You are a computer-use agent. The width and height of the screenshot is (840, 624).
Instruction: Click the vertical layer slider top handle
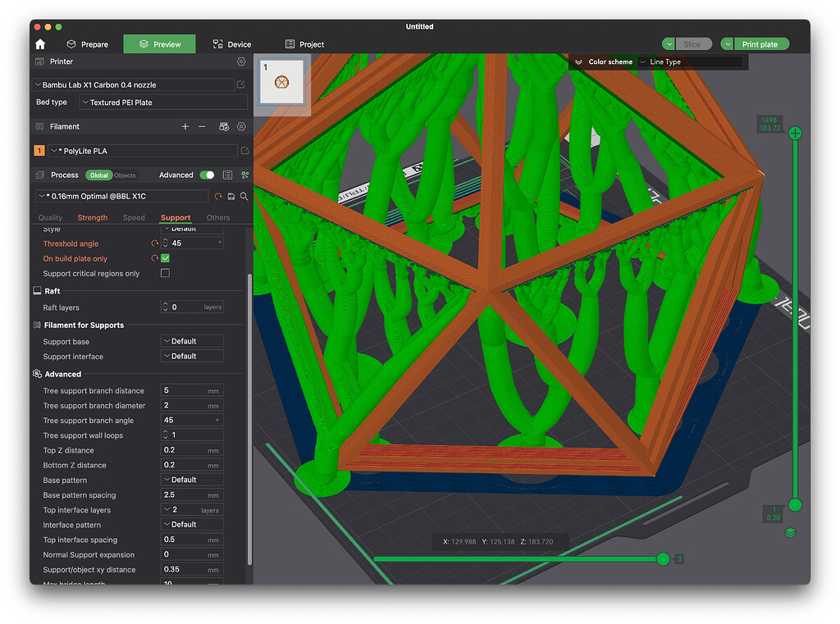tap(795, 134)
